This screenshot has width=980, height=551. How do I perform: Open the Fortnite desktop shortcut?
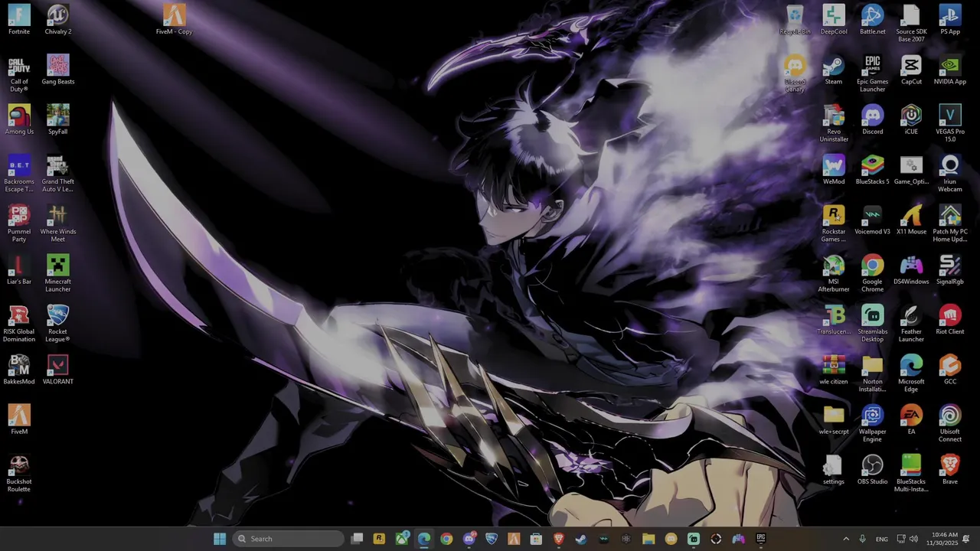click(x=19, y=20)
